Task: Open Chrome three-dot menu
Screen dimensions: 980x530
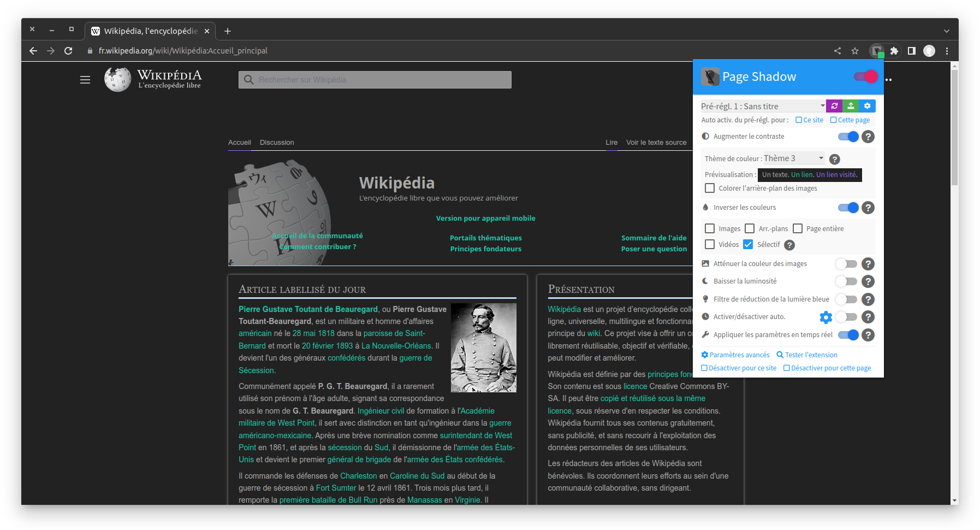Action: (947, 51)
